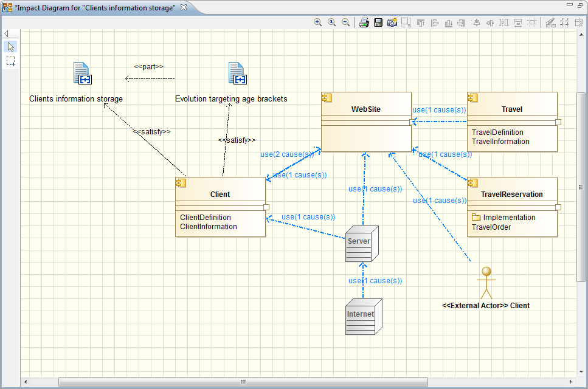Select the Internet node
The image size is (588, 389).
click(364, 317)
